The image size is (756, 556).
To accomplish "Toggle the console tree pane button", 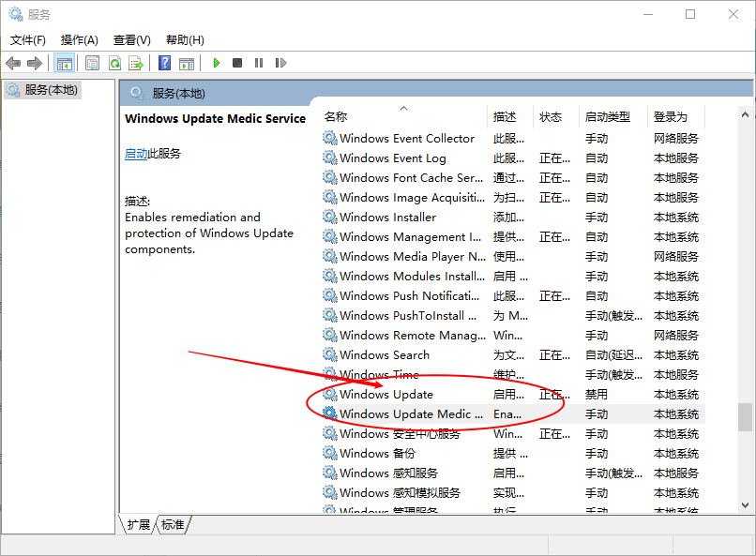I will pyautogui.click(x=64, y=63).
